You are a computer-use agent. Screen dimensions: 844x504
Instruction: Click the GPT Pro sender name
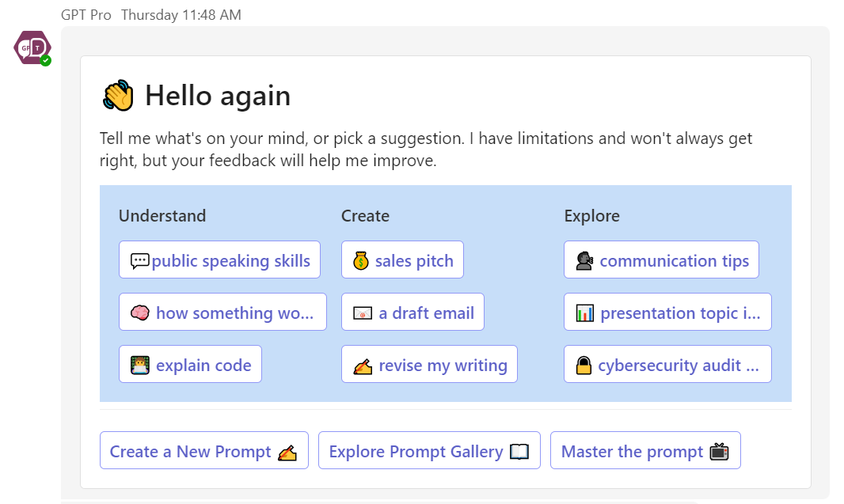coord(86,15)
